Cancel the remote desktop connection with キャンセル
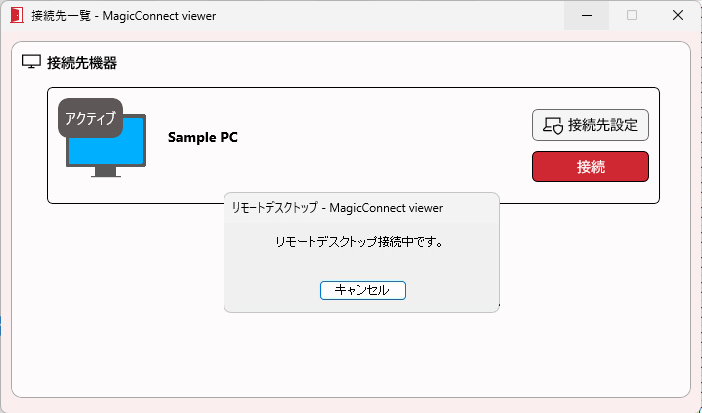 pyautogui.click(x=362, y=290)
